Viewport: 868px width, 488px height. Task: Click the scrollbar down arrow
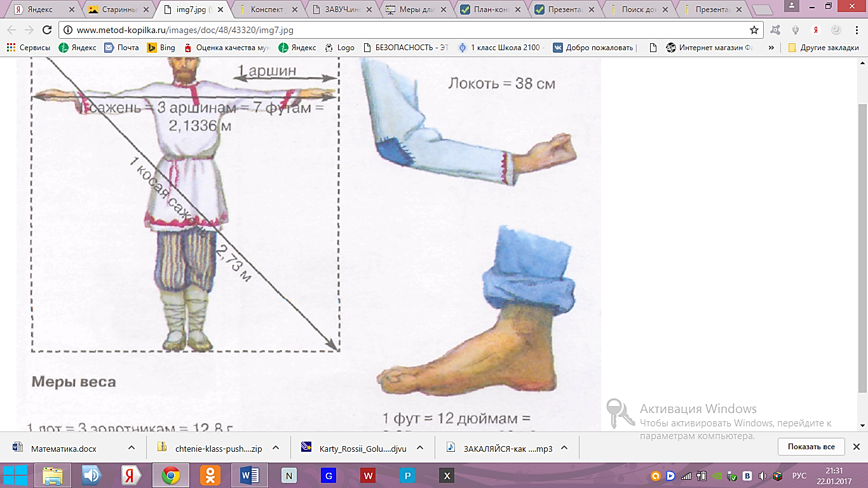tap(862, 425)
